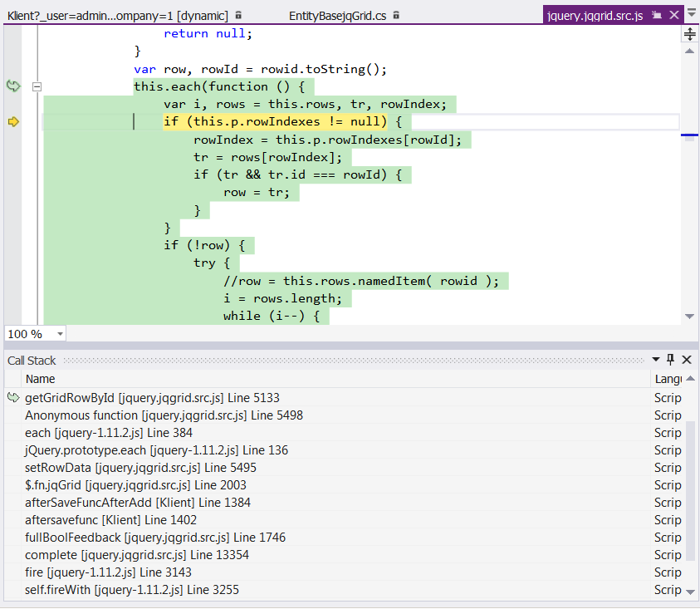
Task: Click the editor split window handle
Action: pyautogui.click(x=690, y=34)
